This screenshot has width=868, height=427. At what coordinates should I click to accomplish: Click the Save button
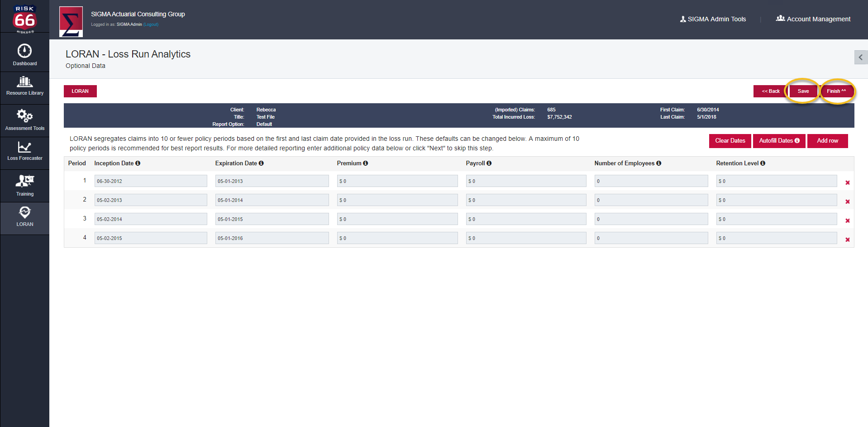[803, 91]
